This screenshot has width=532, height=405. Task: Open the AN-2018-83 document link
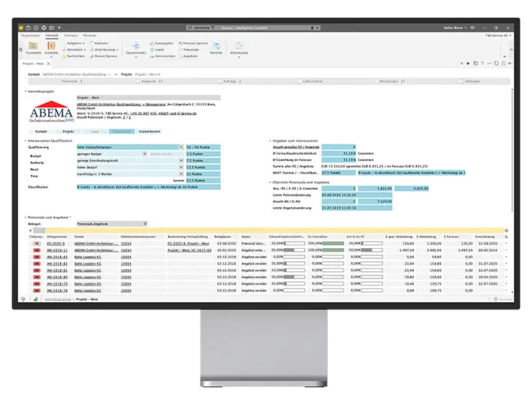(57, 257)
